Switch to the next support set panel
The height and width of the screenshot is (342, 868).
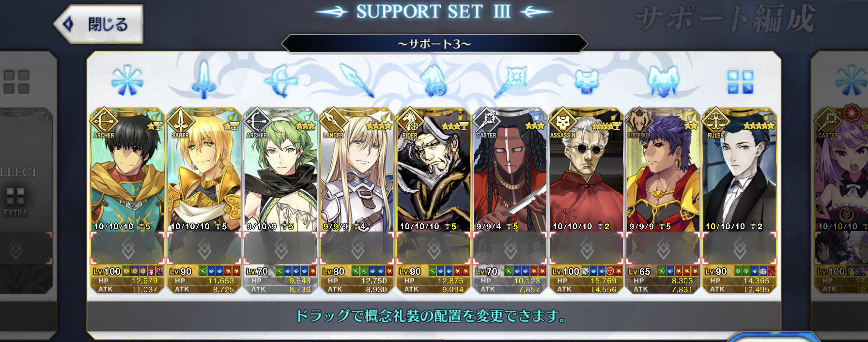coord(840,194)
